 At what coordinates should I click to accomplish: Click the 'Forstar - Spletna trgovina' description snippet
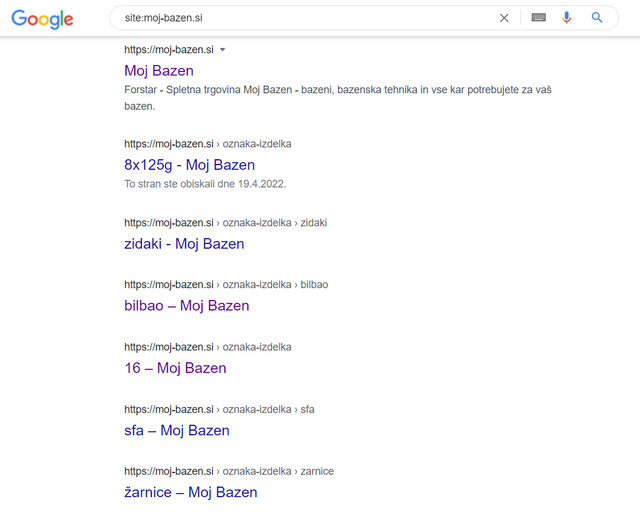point(338,98)
